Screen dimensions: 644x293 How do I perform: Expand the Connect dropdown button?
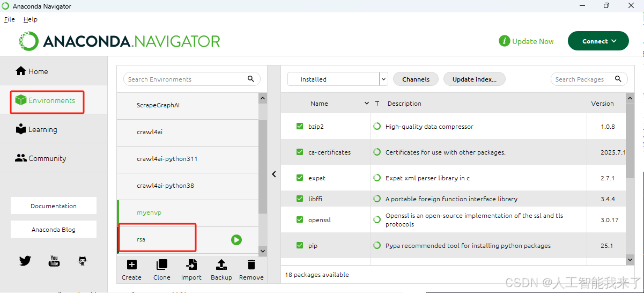pos(598,41)
